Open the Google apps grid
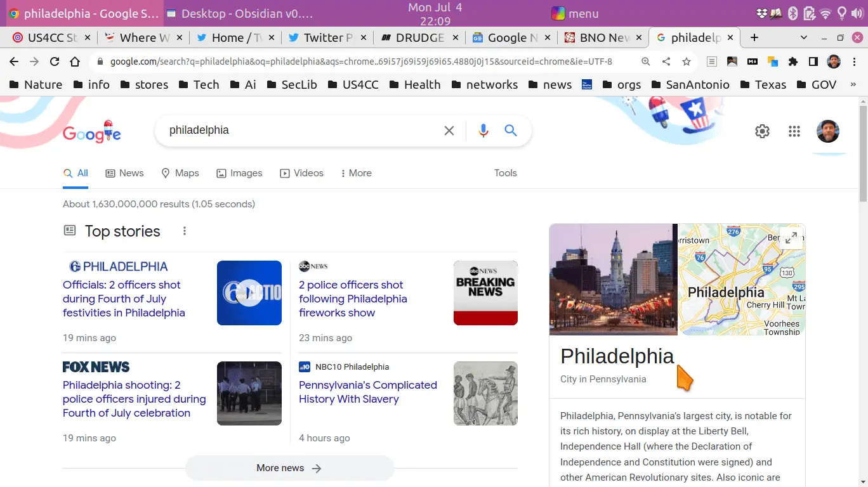The width and height of the screenshot is (868, 487). (794, 131)
